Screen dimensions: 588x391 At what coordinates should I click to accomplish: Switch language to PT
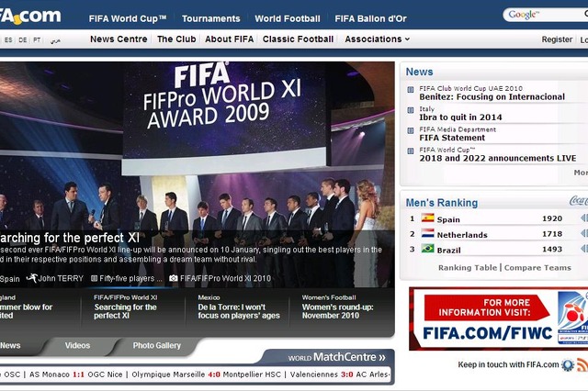pos(37,40)
